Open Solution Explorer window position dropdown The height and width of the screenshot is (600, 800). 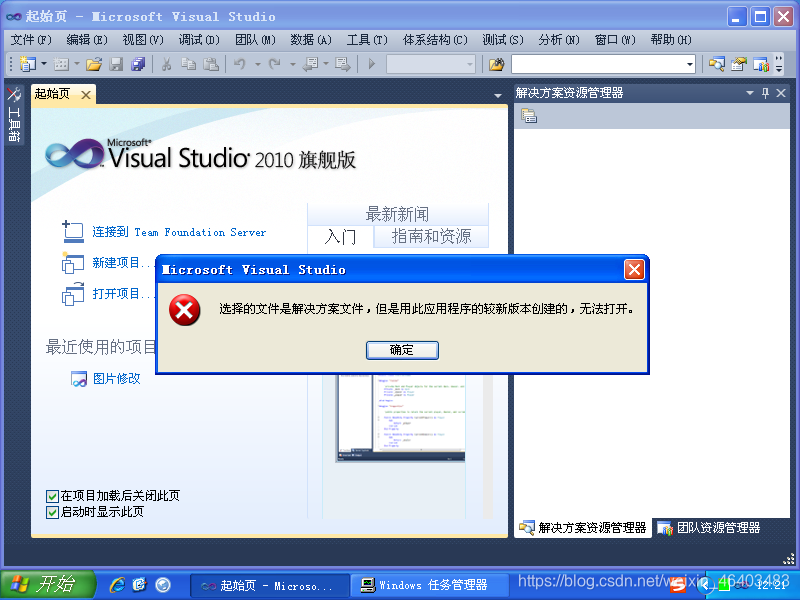tap(750, 93)
